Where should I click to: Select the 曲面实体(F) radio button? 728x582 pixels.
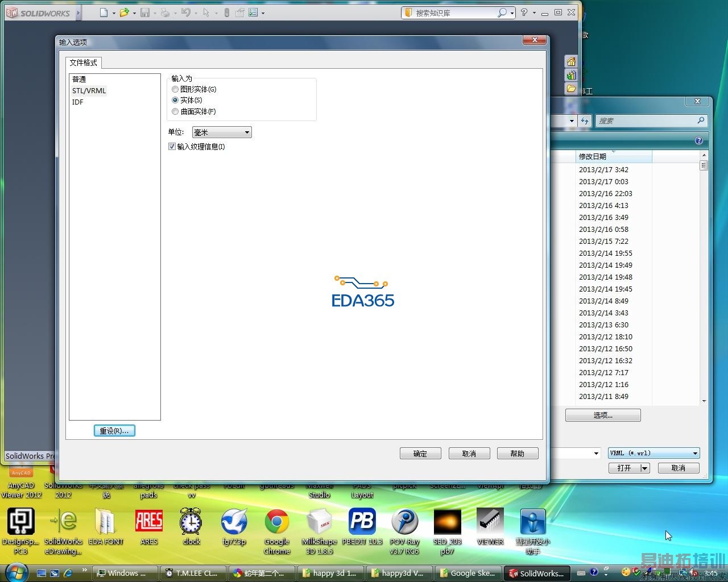175,111
